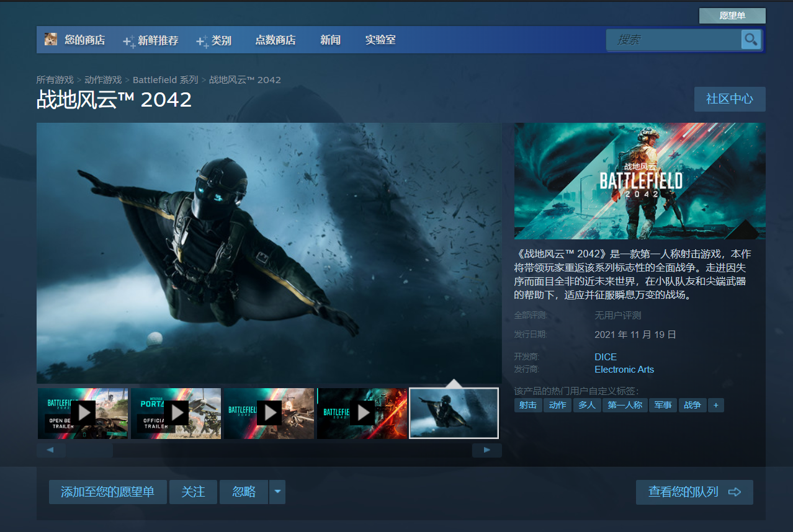Open the 新鲜推荐 menu

point(158,40)
